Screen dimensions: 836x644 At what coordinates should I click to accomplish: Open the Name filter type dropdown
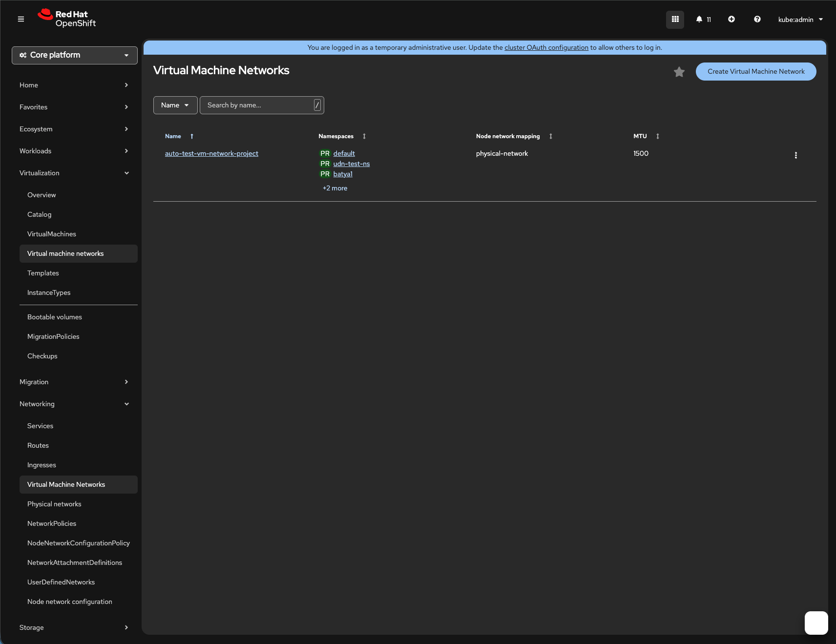[x=175, y=105]
